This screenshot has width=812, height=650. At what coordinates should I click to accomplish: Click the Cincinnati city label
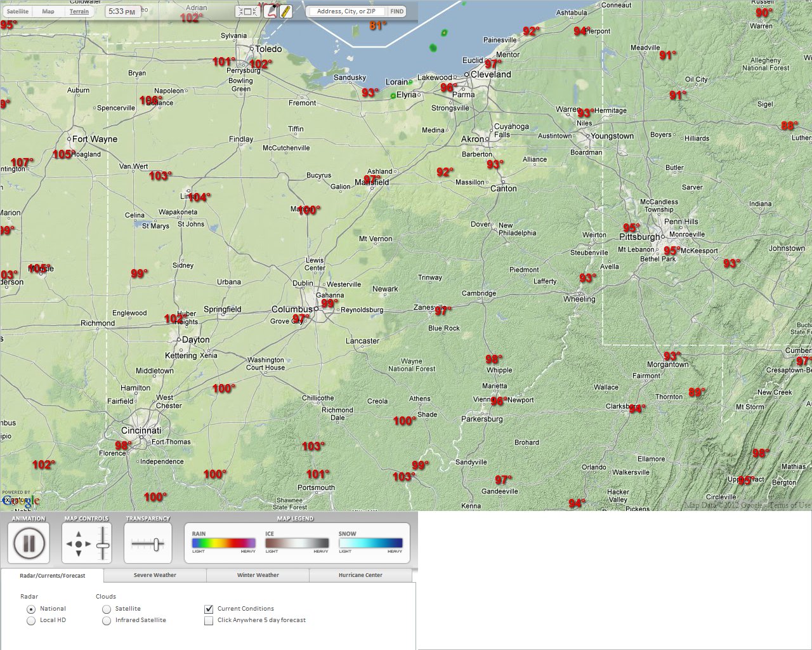click(141, 430)
